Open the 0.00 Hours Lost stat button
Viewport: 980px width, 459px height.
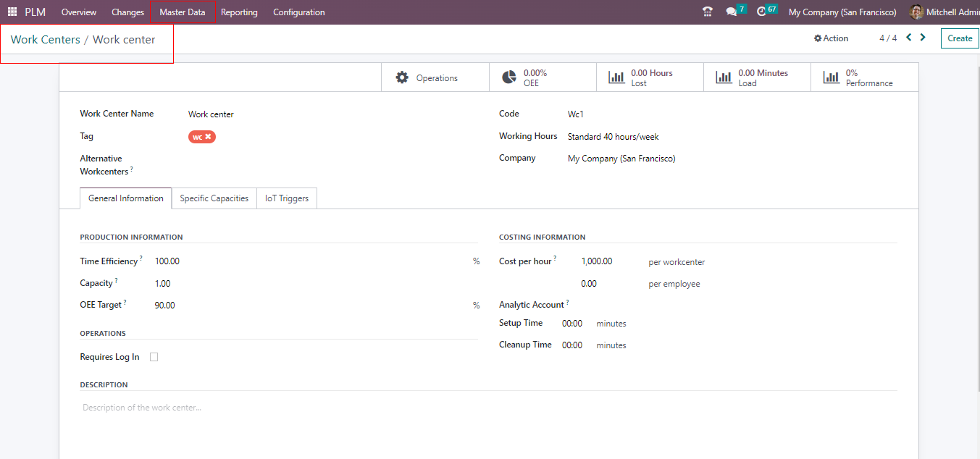click(650, 77)
